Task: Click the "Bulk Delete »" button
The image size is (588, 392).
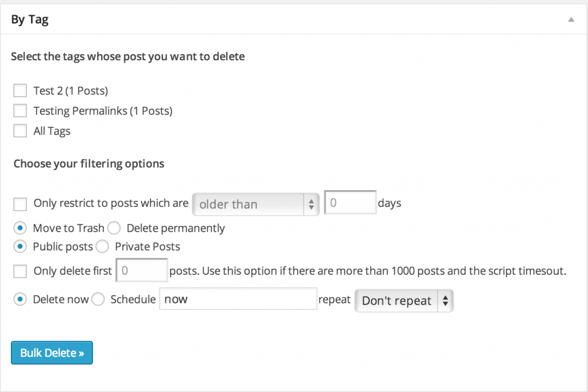Action: (52, 352)
